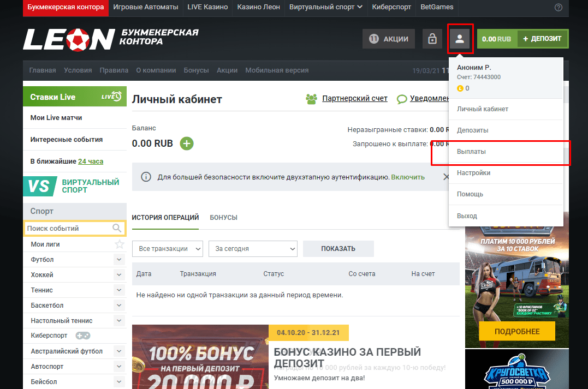Click the Кругосветка promo banner
This screenshot has width=588, height=389.
pos(517,369)
